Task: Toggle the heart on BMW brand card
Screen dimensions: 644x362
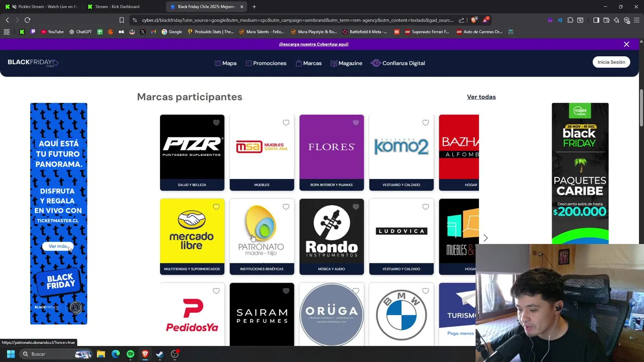Action: (x=426, y=291)
